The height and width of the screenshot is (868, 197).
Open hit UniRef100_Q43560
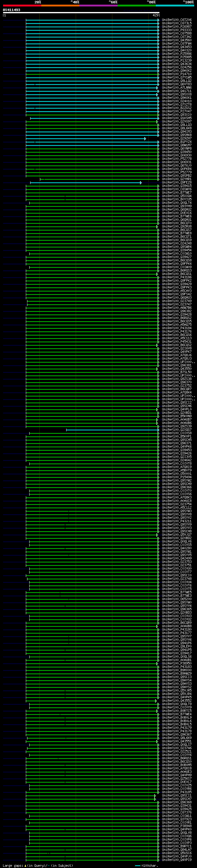[x=177, y=40]
